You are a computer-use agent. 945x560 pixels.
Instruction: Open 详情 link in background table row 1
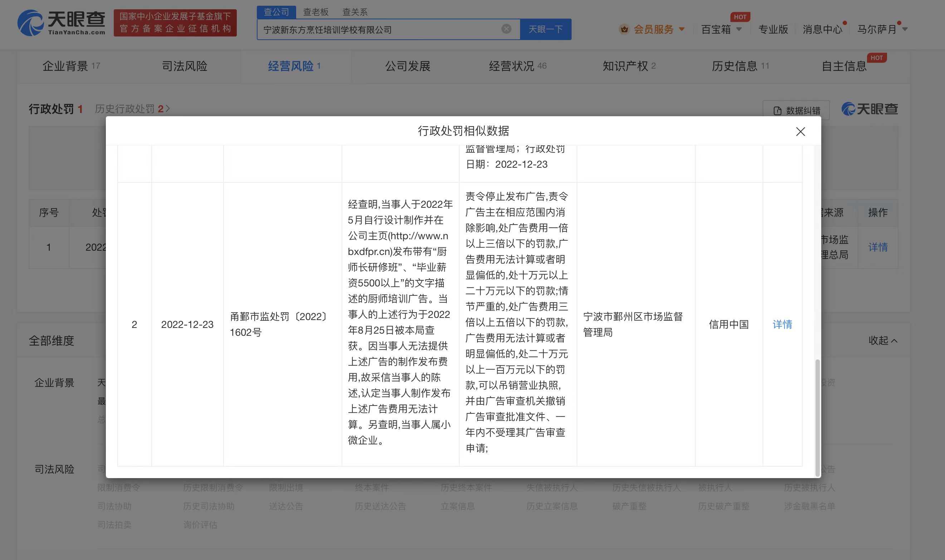pos(877,247)
